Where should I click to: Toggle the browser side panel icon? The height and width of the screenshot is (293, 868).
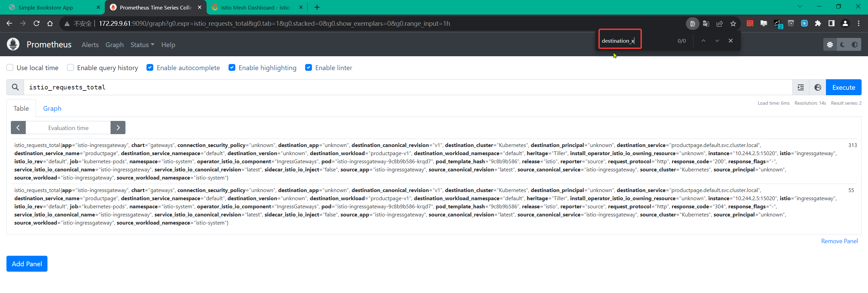(831, 23)
